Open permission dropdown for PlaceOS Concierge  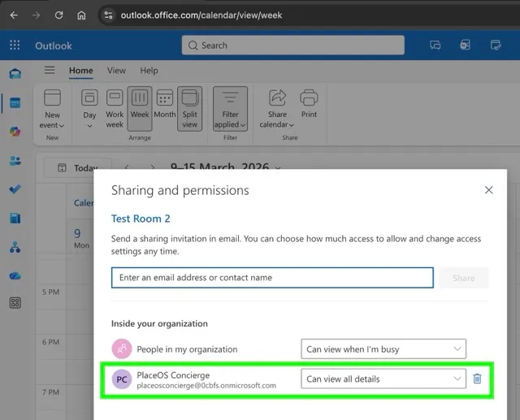click(x=383, y=379)
